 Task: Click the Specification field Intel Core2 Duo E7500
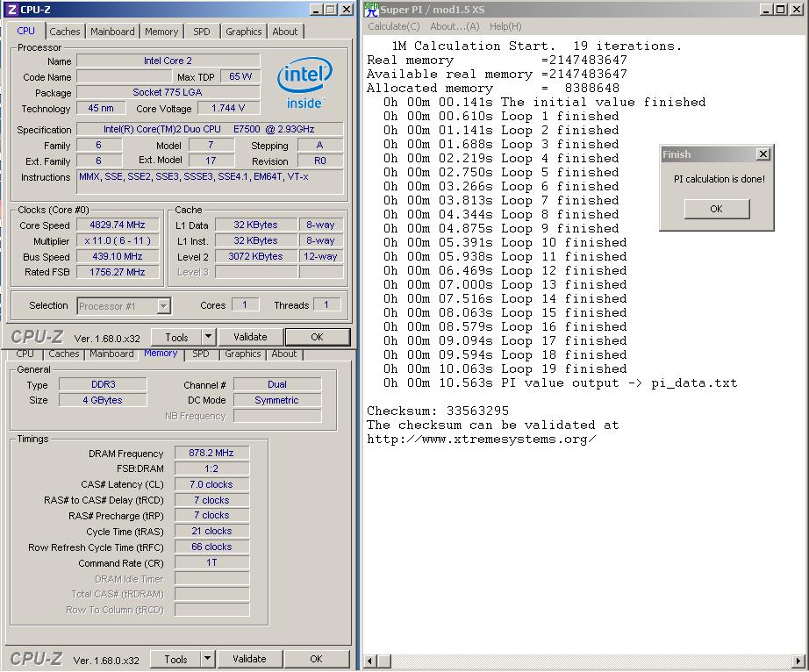tap(210, 129)
